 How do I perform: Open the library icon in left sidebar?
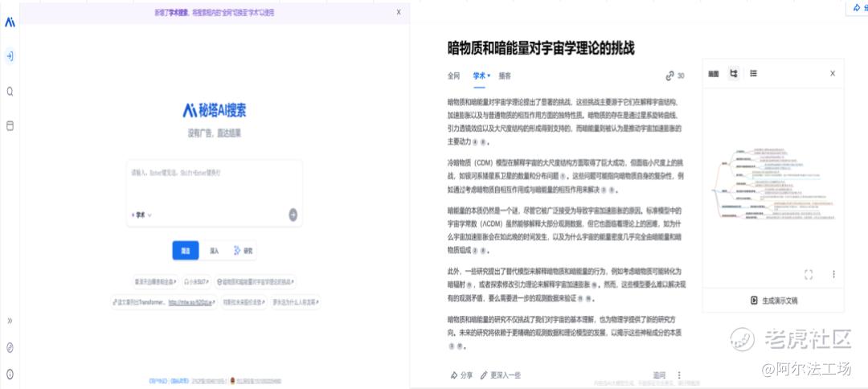10,125
